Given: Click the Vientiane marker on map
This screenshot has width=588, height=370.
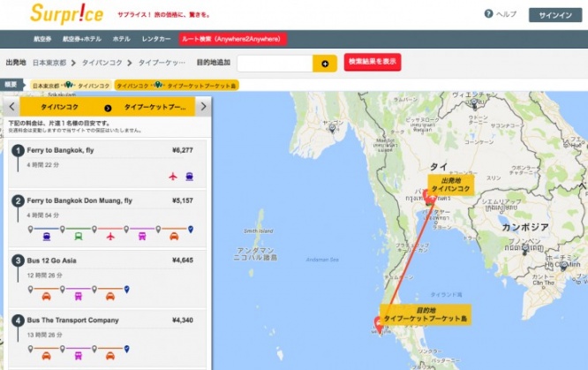Looking at the screenshot, I should (474, 102).
